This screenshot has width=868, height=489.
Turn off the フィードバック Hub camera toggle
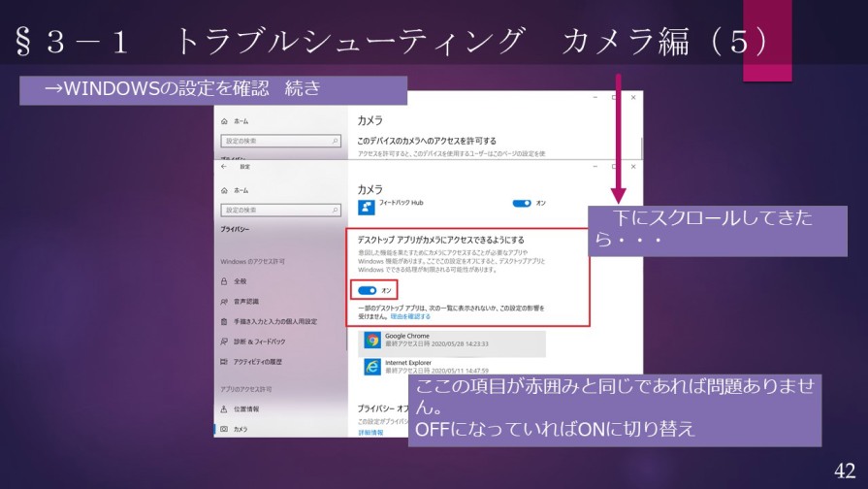pyautogui.click(x=522, y=203)
